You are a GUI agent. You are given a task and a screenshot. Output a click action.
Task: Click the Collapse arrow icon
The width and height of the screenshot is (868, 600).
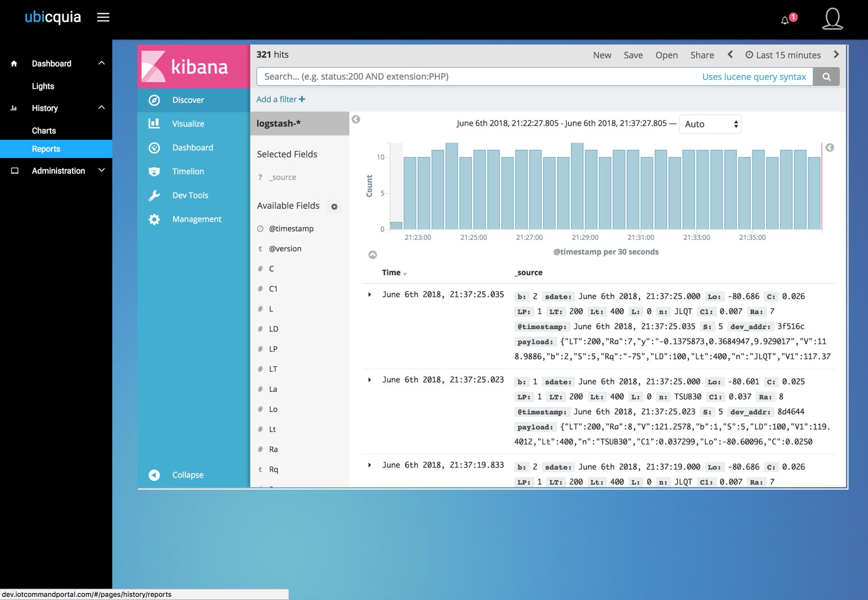(x=155, y=475)
